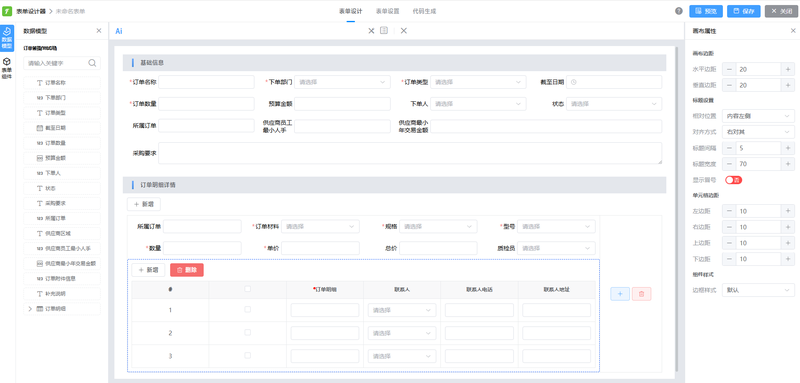Increase 上边距 with the plus button
This screenshot has width=800, height=383.
788,243
